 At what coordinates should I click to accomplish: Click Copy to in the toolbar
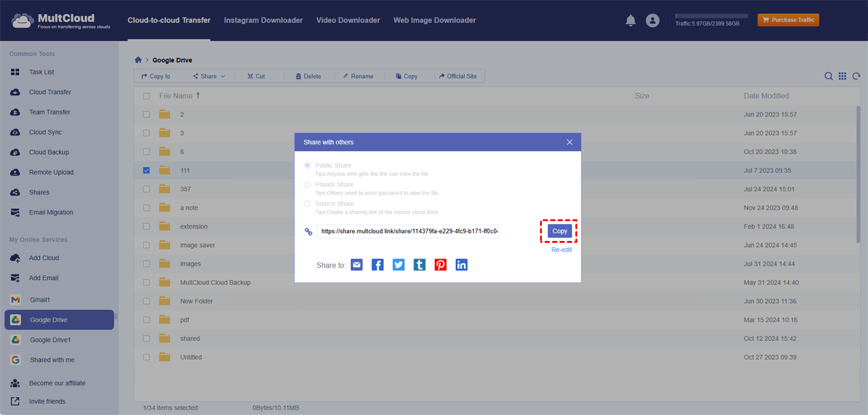[156, 76]
